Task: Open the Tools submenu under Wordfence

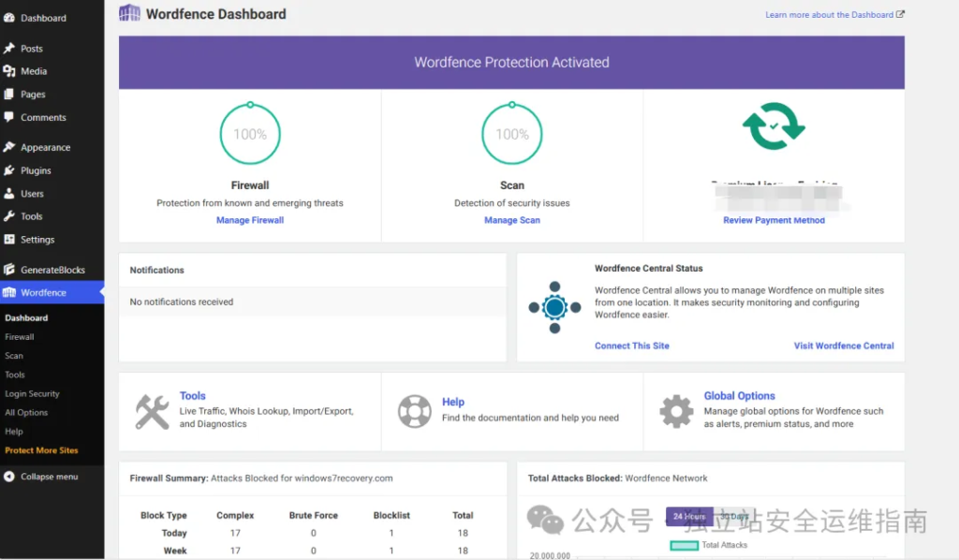Action: pyautogui.click(x=15, y=375)
